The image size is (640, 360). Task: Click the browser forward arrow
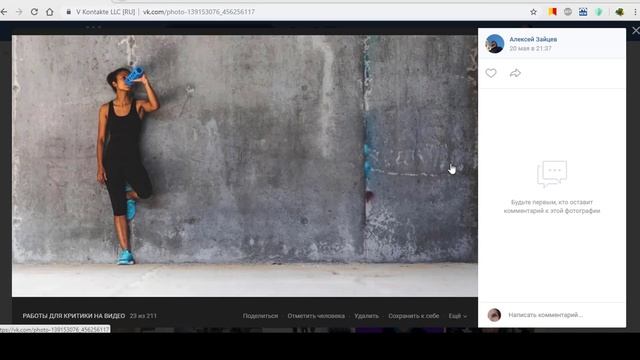[x=19, y=12]
